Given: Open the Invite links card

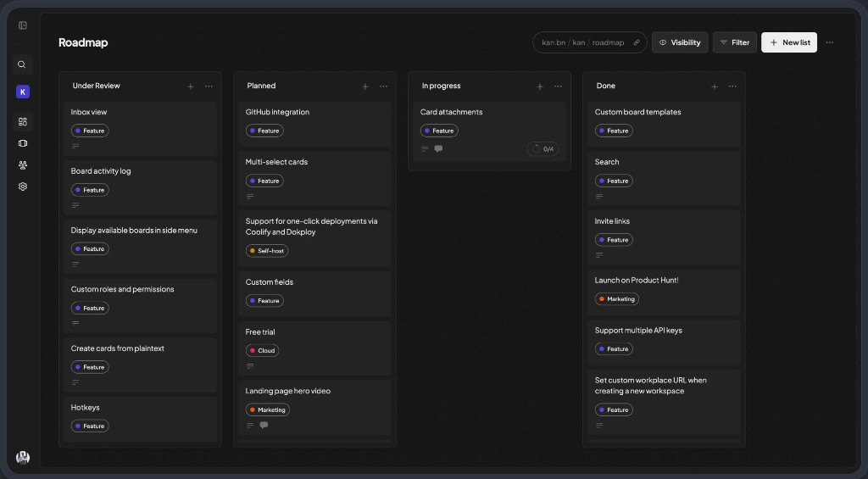Looking at the screenshot, I should [665, 237].
